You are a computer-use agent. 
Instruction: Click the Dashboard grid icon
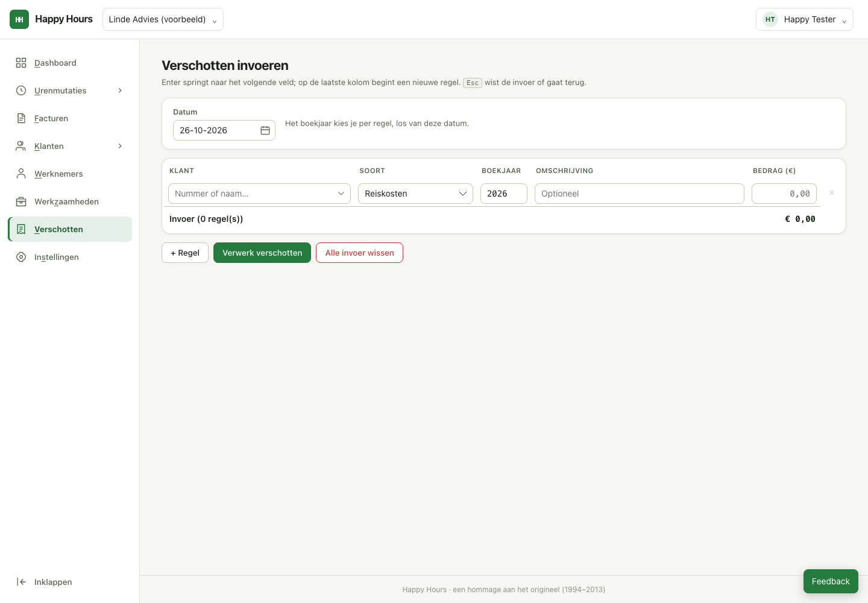21,63
